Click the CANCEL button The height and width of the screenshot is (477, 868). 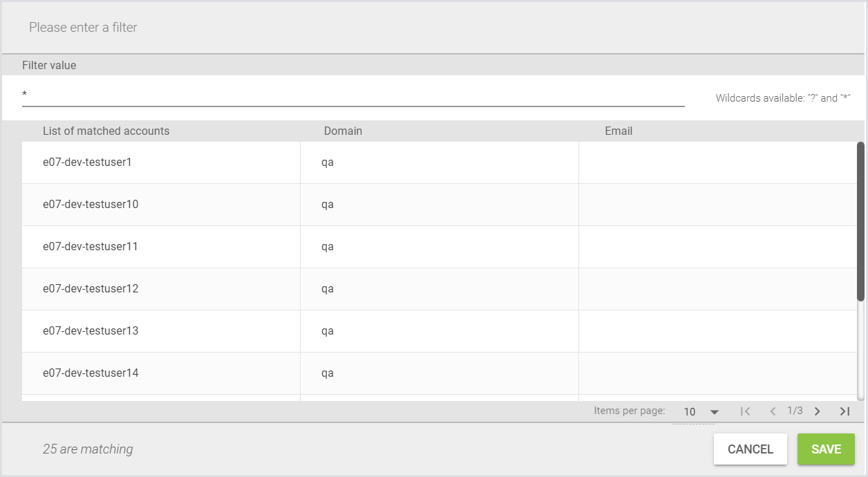click(750, 449)
